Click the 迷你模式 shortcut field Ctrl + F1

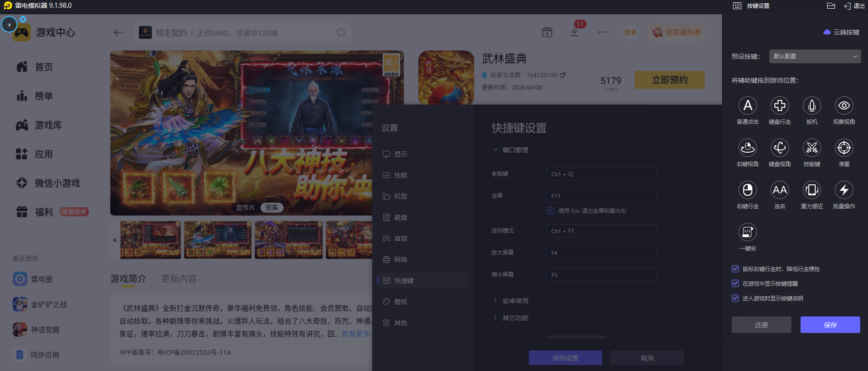tap(601, 231)
